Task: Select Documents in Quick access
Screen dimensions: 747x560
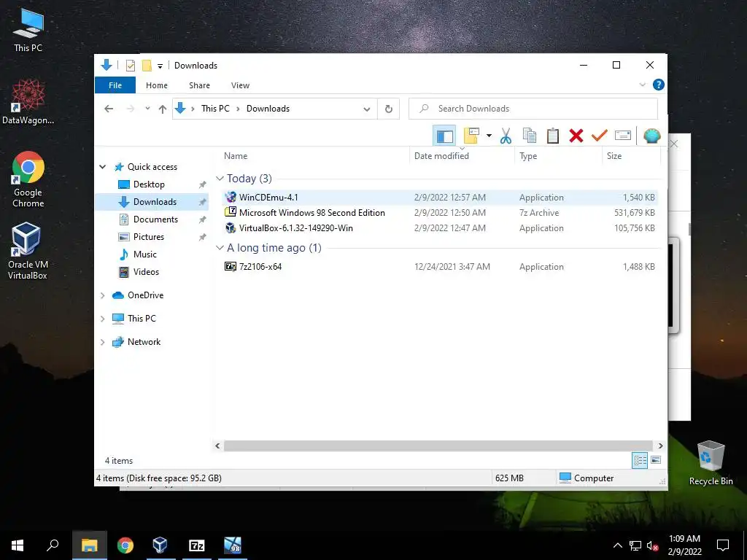Action: point(155,219)
